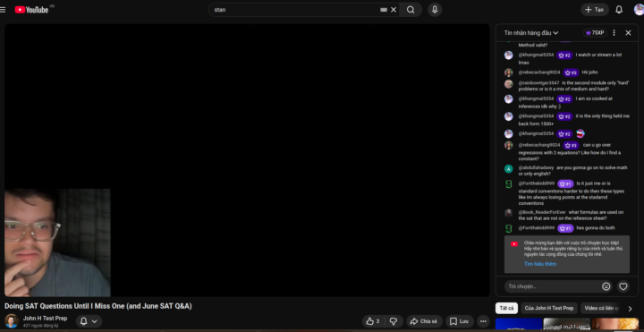Click the @rebecachang9024 name on the regressions message
644x332 pixels.
(x=538, y=145)
